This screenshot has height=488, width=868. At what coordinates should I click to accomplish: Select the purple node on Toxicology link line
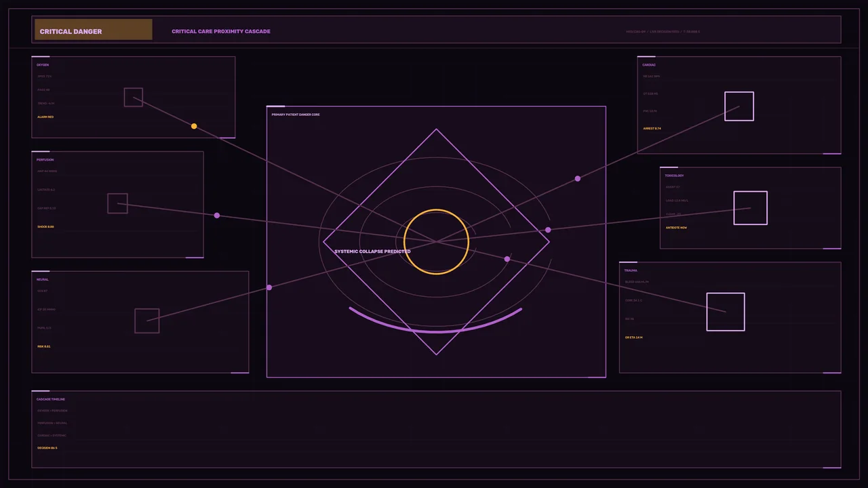548,230
